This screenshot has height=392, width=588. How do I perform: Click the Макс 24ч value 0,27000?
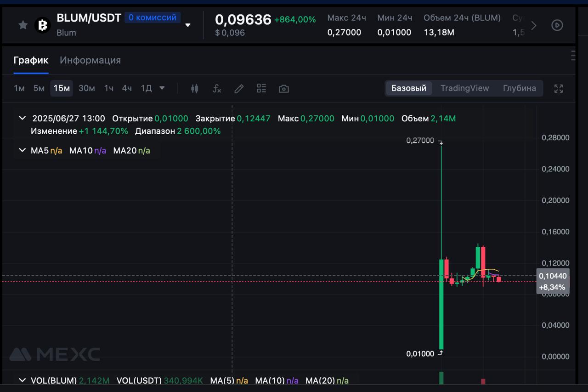[344, 33]
